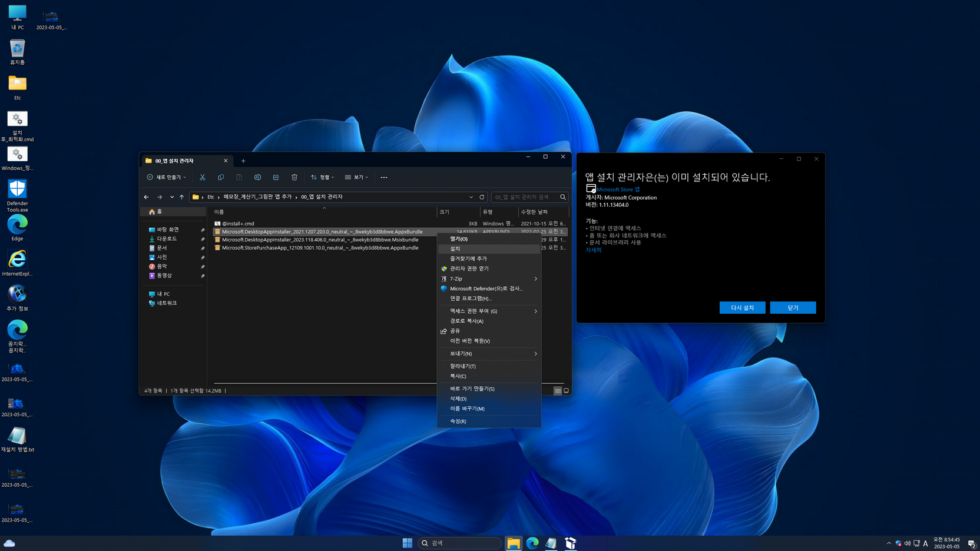Choose 경로로 복사(A) from context menu
This screenshot has width=980, height=551.
point(489,321)
